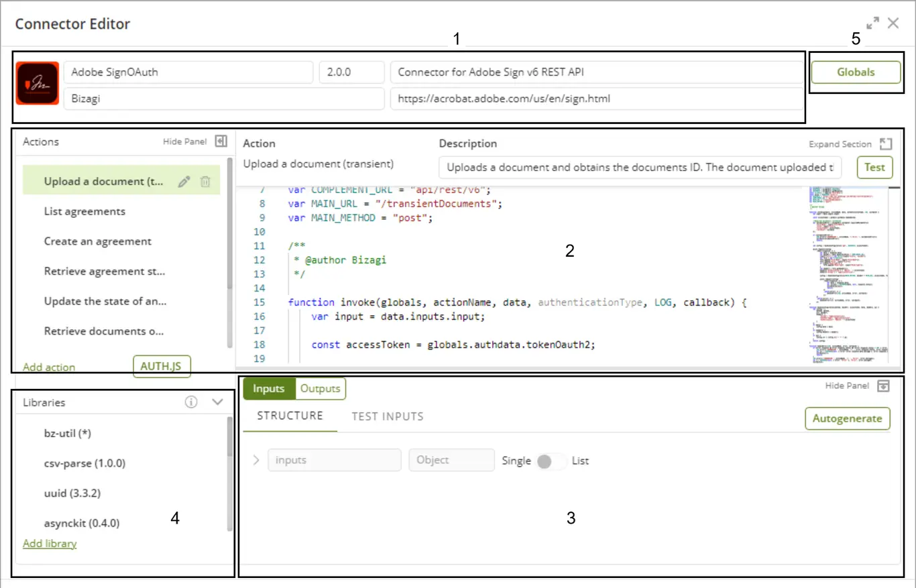
Task: Open the Object type field
Action: 451,460
